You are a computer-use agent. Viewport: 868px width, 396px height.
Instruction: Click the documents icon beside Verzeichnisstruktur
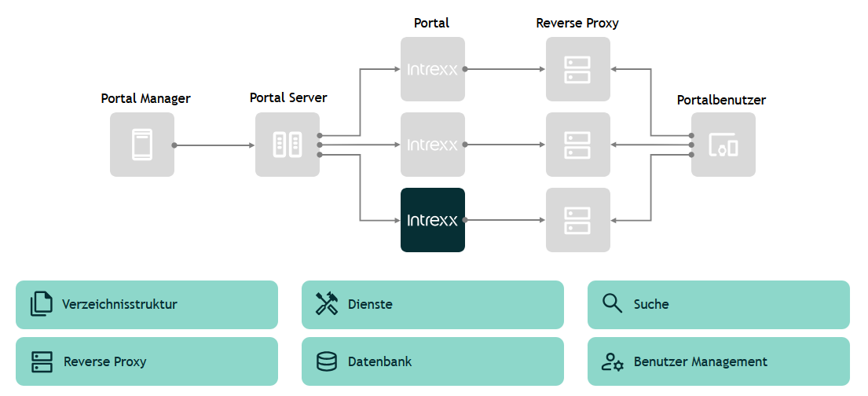coord(41,304)
